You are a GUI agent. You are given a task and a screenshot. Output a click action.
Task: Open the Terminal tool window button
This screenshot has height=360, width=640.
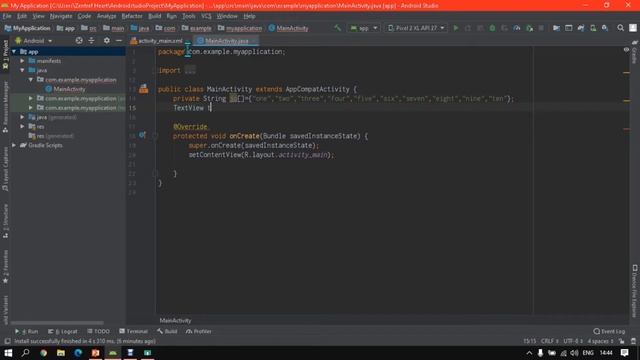click(x=133, y=331)
